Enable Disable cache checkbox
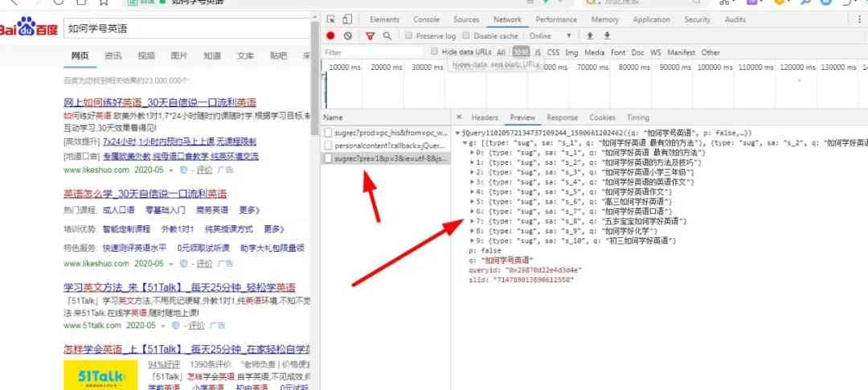The width and height of the screenshot is (868, 390). 466,36
